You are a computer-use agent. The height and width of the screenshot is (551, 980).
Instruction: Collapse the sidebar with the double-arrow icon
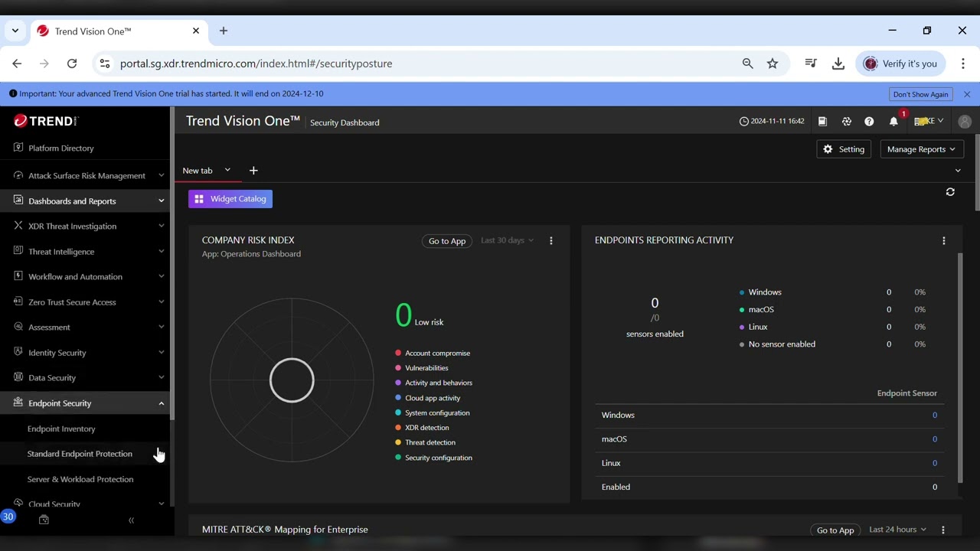click(x=131, y=520)
